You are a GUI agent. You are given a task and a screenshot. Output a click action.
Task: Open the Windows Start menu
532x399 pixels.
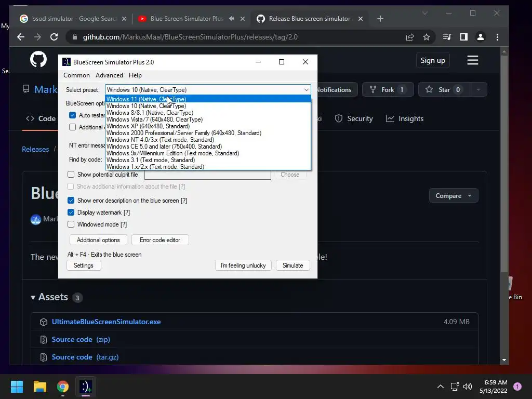click(x=17, y=387)
